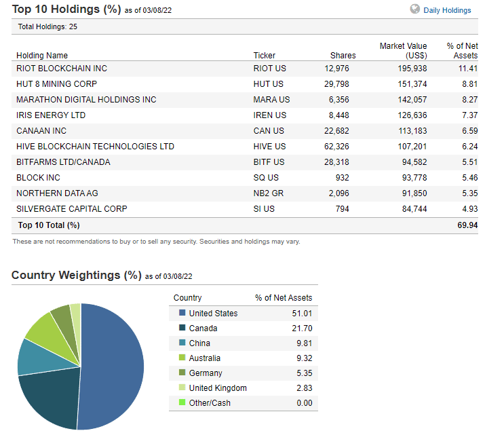504x433 pixels.
Task: Click the globe icon beside Daily Holdings
Action: click(414, 9)
